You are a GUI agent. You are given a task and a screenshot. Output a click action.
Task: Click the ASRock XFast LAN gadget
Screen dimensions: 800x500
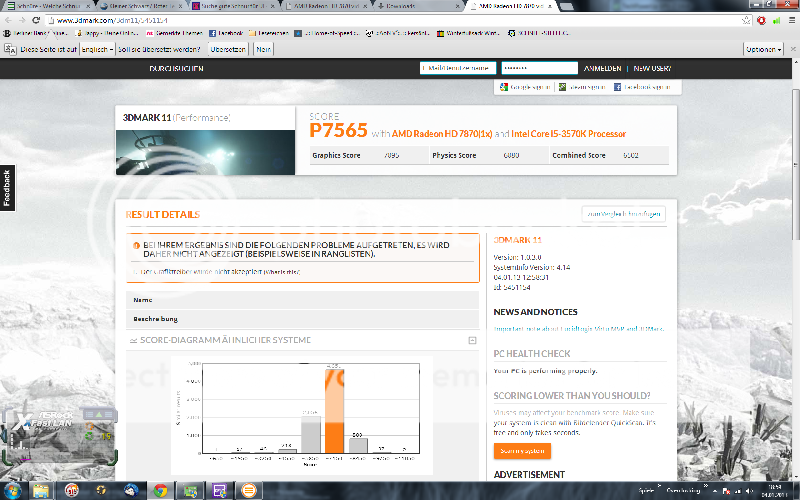[59, 436]
